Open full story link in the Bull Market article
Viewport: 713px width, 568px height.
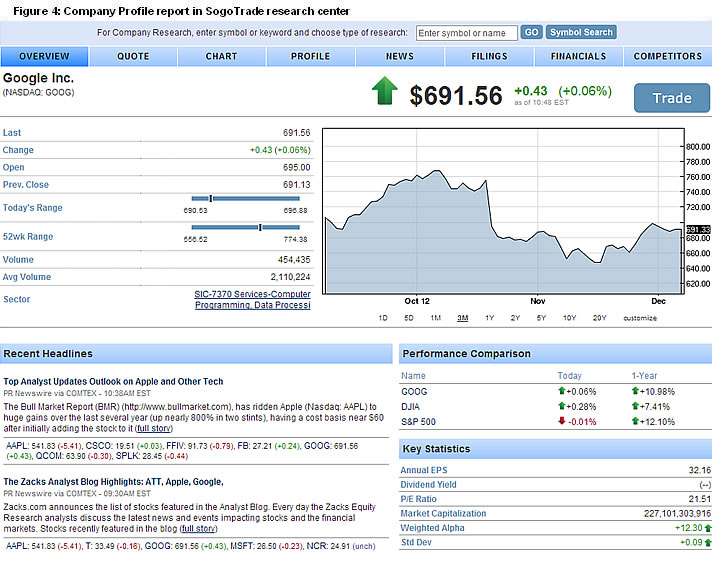[154, 428]
